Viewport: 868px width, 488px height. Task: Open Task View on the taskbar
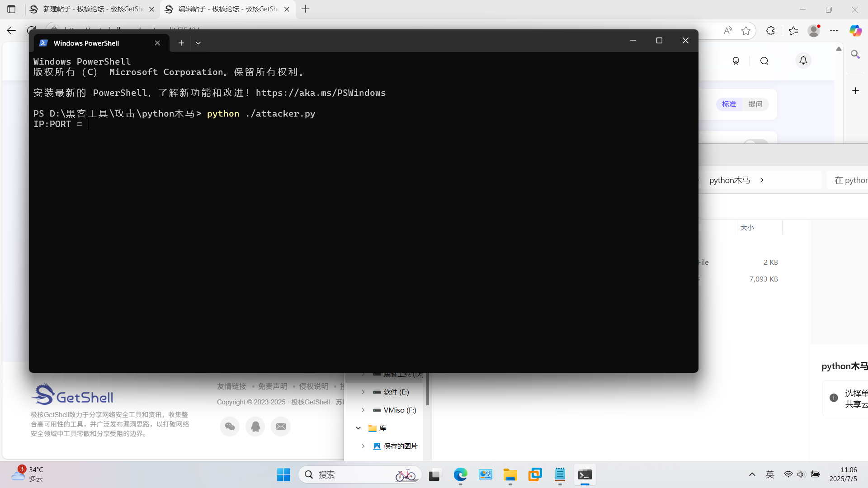click(x=434, y=475)
